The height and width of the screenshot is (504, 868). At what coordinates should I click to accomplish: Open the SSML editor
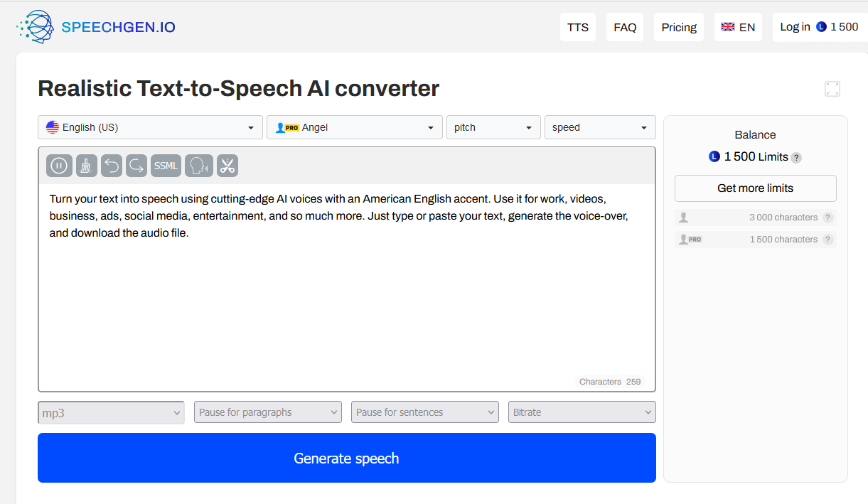166,165
